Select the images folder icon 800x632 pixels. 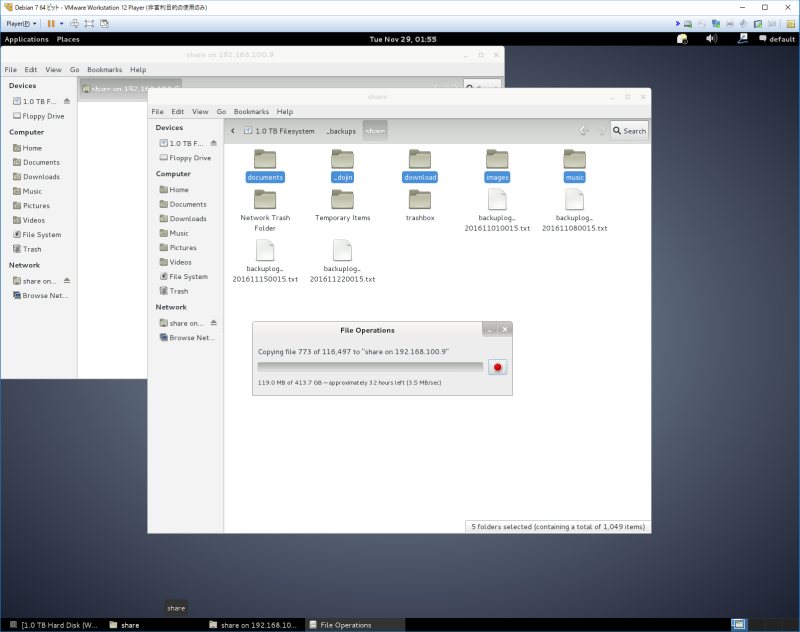tap(497, 159)
